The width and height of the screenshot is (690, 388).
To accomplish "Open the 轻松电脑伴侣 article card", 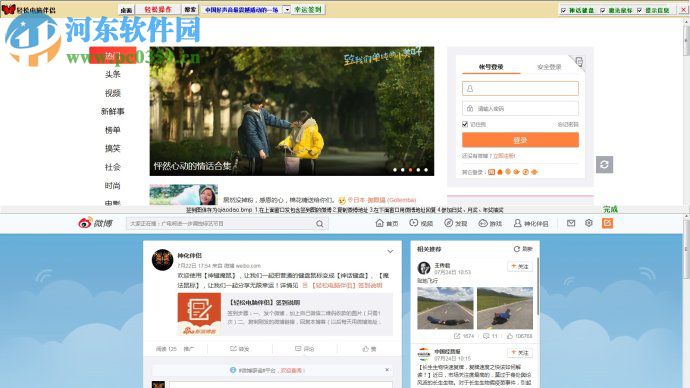I will [x=285, y=314].
